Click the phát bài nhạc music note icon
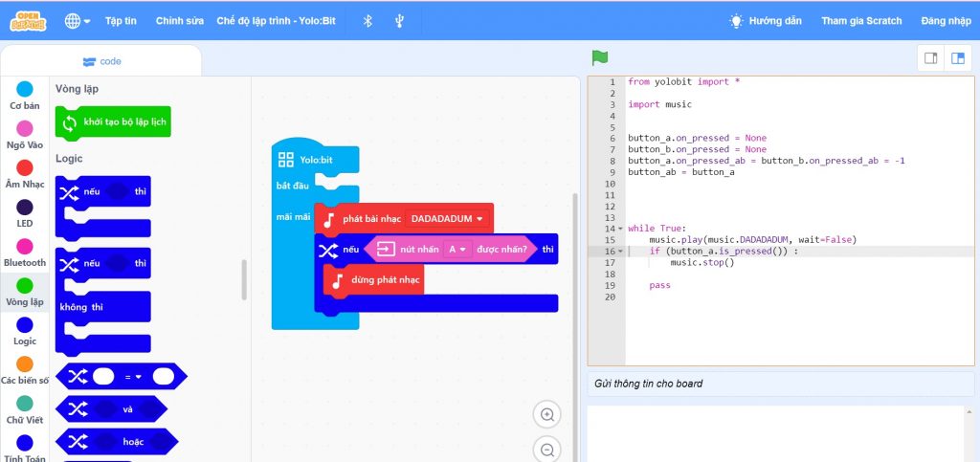Image resolution: width=980 pixels, height=462 pixels. tap(329, 219)
